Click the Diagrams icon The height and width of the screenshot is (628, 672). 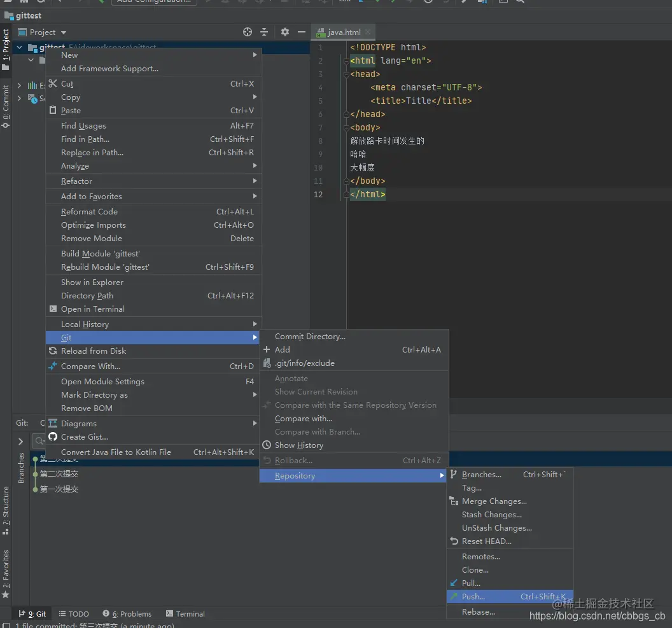pos(53,423)
